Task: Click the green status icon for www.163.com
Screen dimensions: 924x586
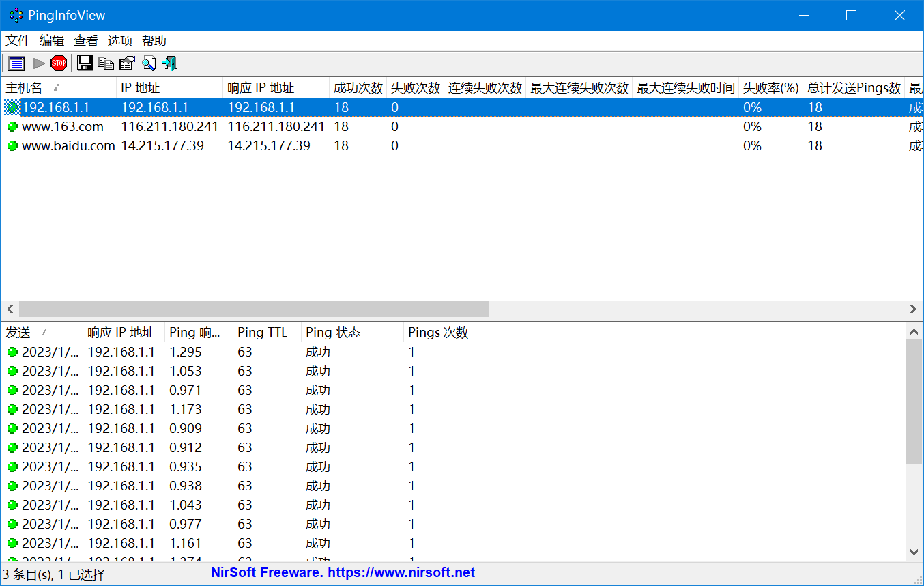Action: [12, 126]
